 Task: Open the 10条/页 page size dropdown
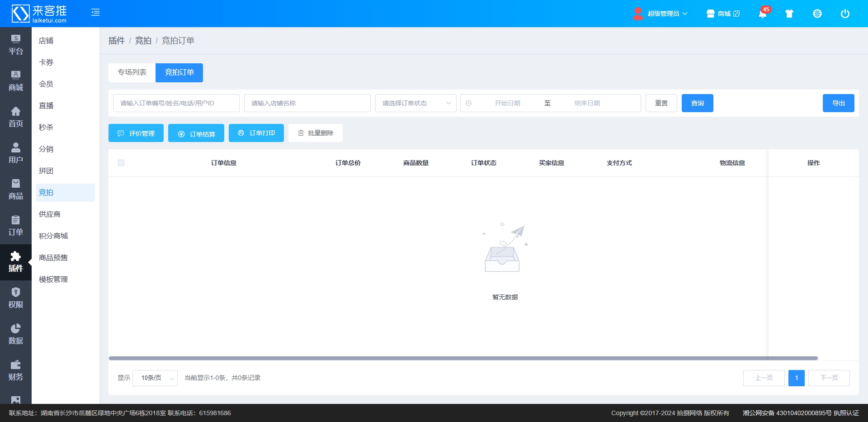(155, 378)
